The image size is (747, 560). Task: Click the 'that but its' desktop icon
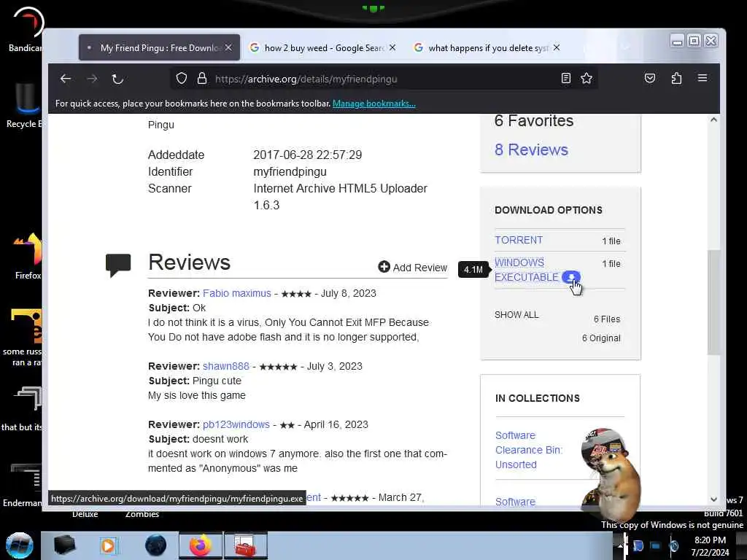point(22,410)
